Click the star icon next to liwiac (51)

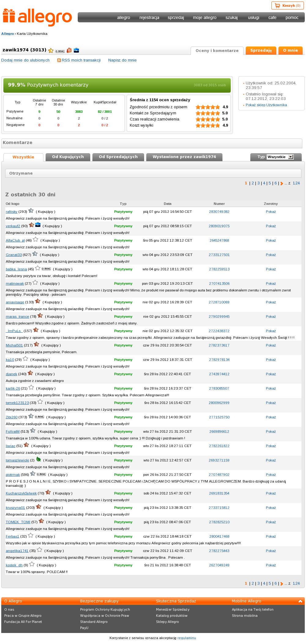click(26, 445)
